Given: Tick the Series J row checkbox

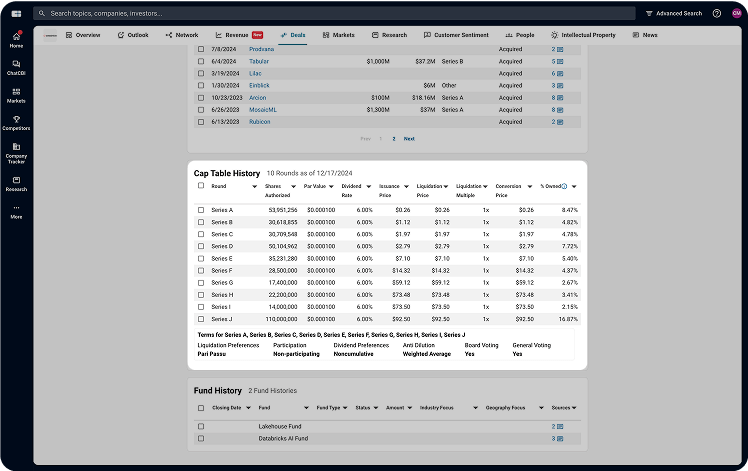Looking at the screenshot, I should point(201,318).
